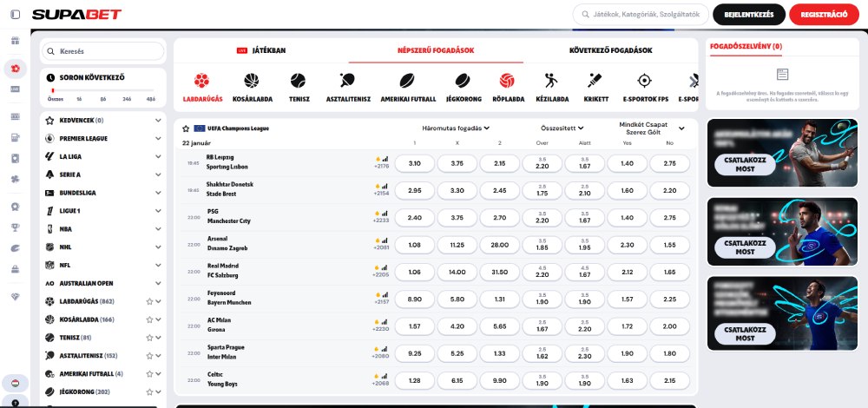Click the Bejelentkezés login button

(x=748, y=15)
